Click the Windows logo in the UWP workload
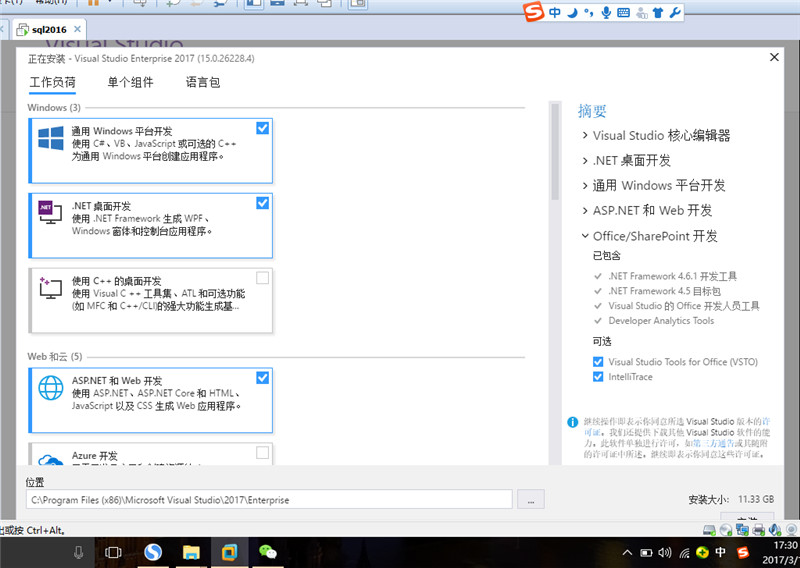This screenshot has height=568, width=800. coord(51,138)
